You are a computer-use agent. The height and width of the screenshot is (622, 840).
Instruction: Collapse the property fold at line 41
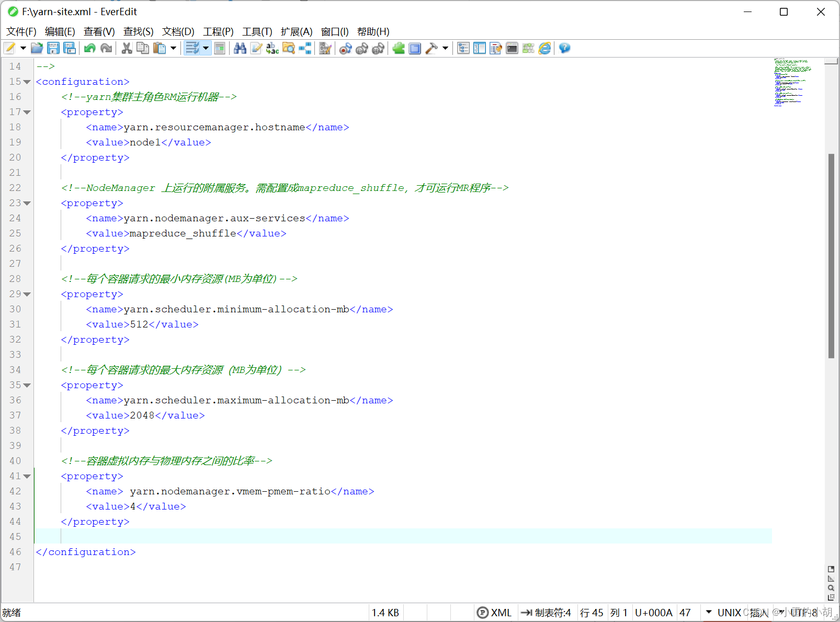(27, 477)
